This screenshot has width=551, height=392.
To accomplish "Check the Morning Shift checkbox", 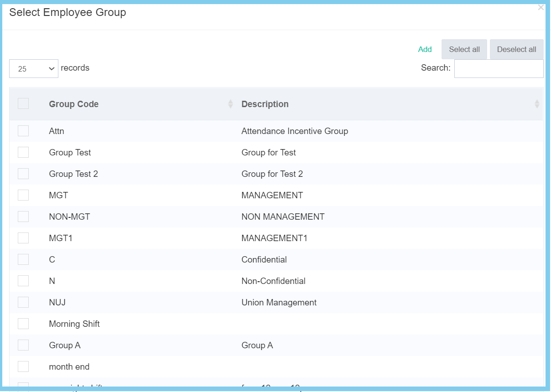I will coord(23,324).
